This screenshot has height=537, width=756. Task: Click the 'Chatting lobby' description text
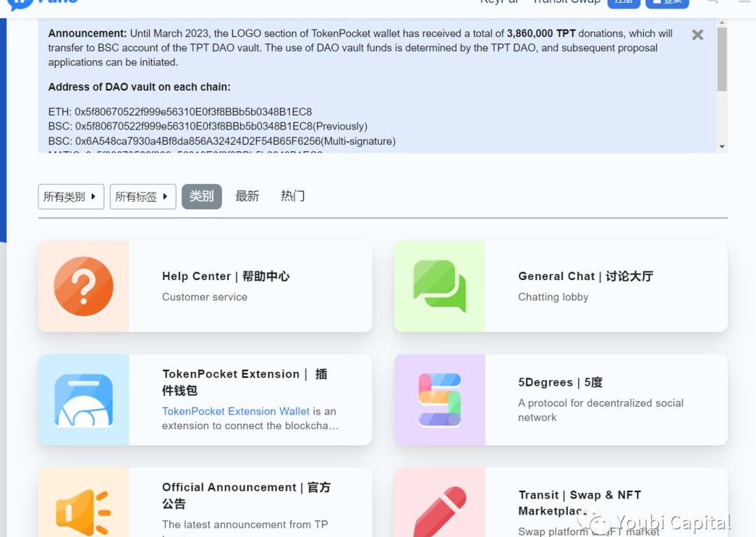click(x=554, y=297)
